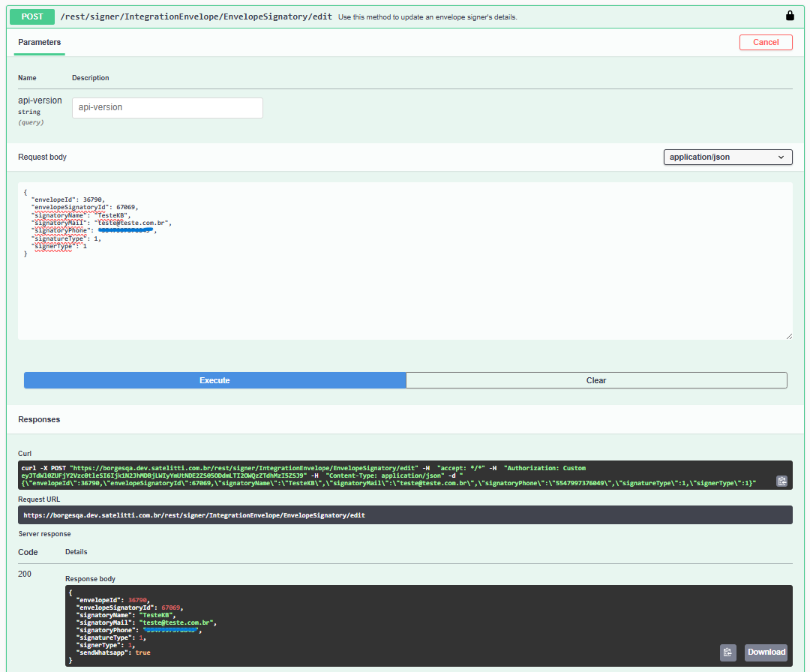Click the blue Execute button
810x672 pixels.
[214, 380]
